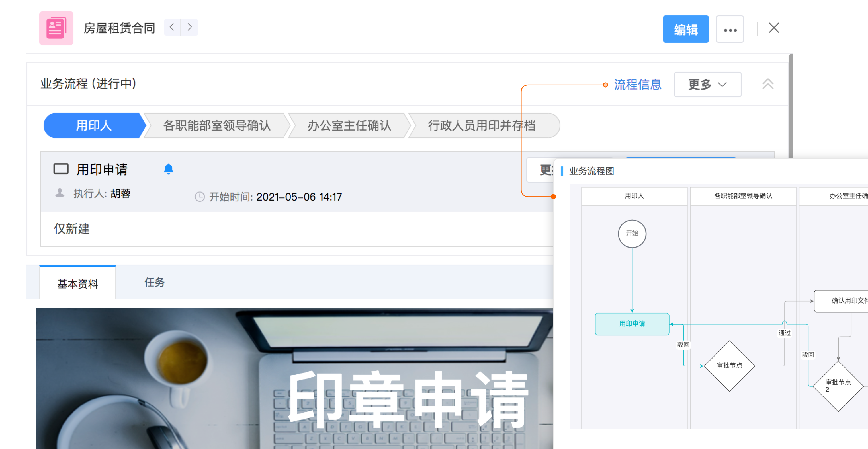The image size is (868, 449).
Task: Select the 办公室主任确认 stage
Action: click(349, 125)
